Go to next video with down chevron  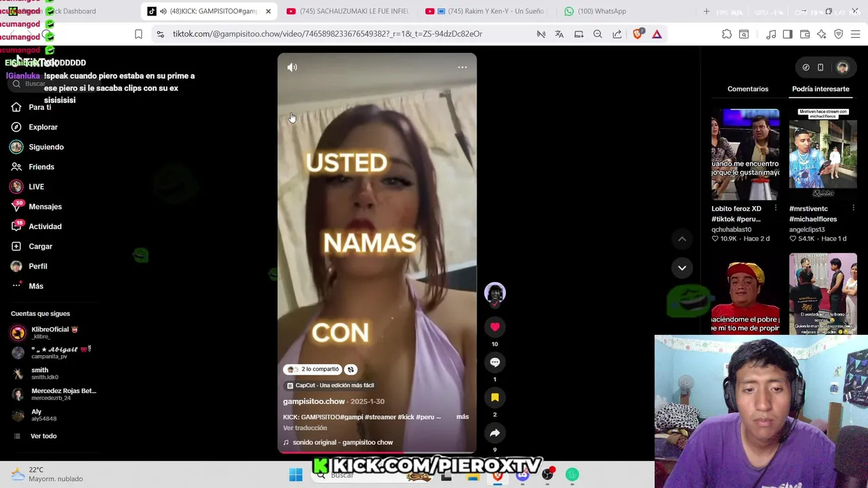682,268
